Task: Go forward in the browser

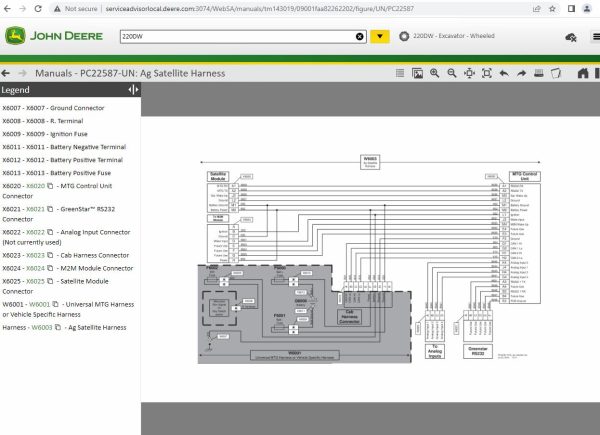Action: click(23, 8)
